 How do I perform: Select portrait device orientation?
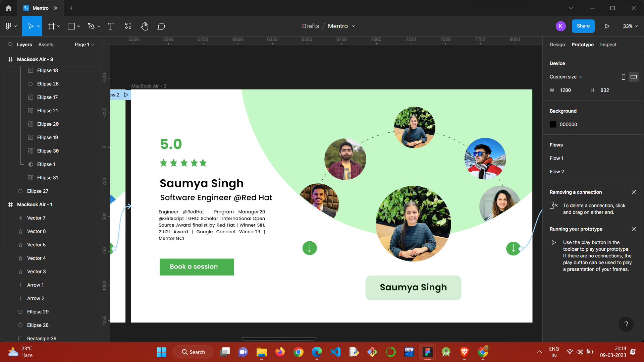pyautogui.click(x=624, y=77)
